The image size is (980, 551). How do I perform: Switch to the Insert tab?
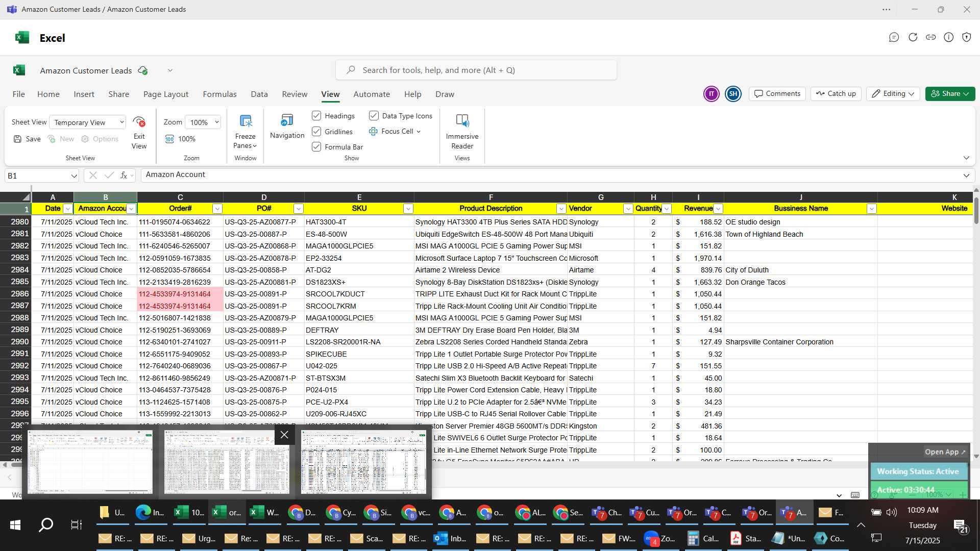point(84,94)
